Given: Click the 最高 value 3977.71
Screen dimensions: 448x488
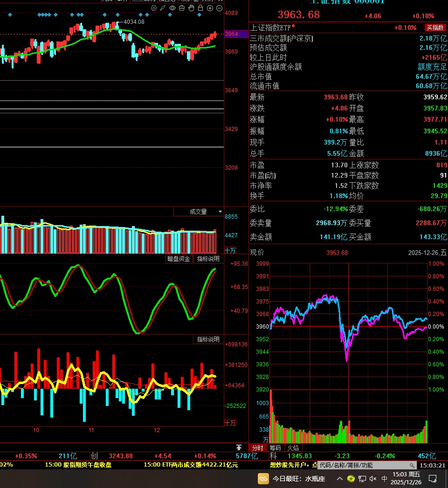Looking at the screenshot, I should [435, 119].
